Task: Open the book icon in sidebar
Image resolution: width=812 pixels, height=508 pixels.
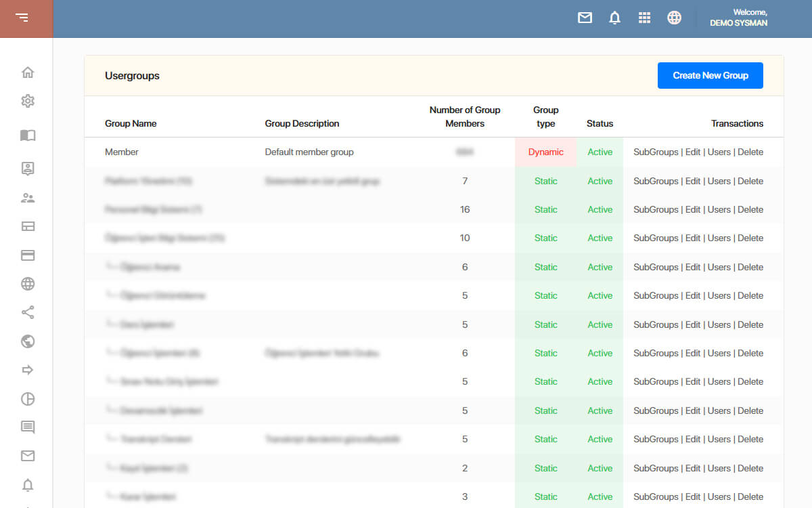Action: point(28,135)
